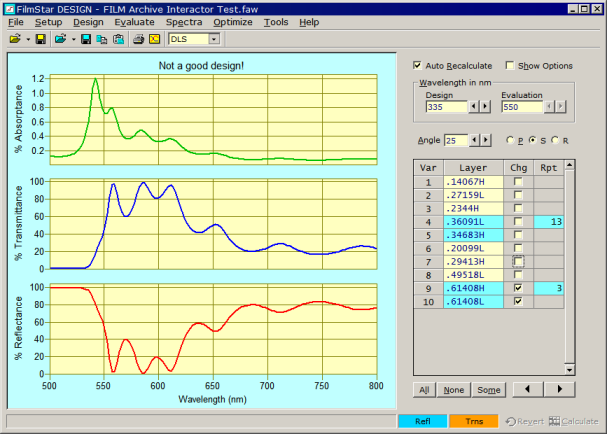Click the yellow save disk icon
Viewport: 607px width, 434px height.
tap(41, 39)
